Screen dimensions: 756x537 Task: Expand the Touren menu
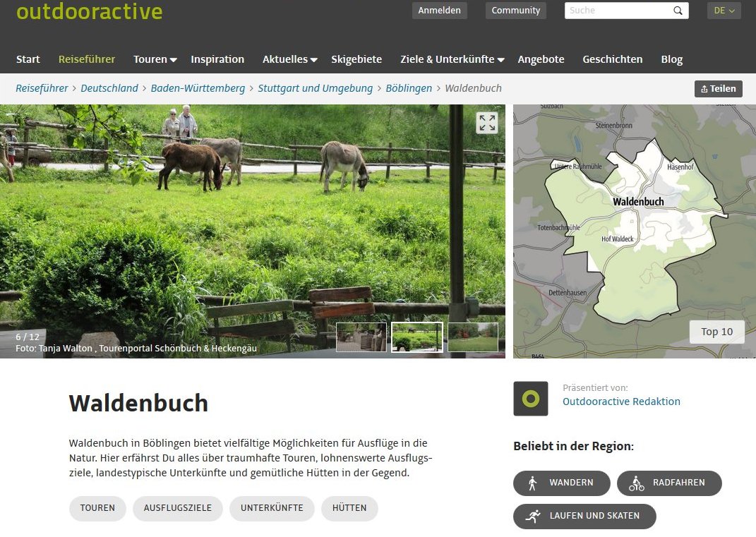(x=155, y=59)
